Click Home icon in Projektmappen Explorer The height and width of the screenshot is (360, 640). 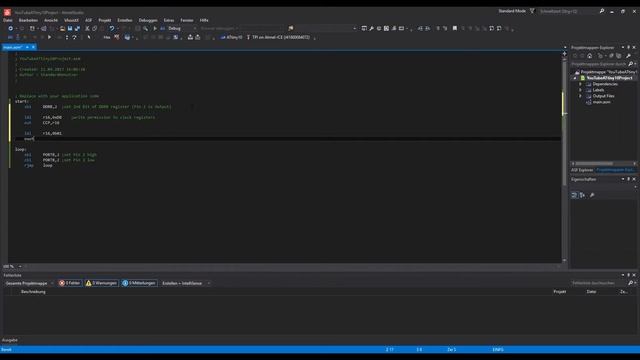[x=589, y=56]
